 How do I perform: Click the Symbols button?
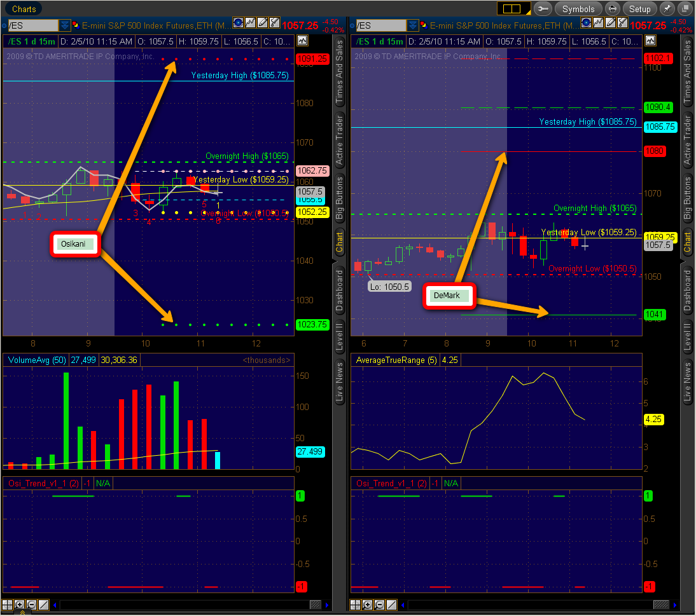[x=578, y=9]
